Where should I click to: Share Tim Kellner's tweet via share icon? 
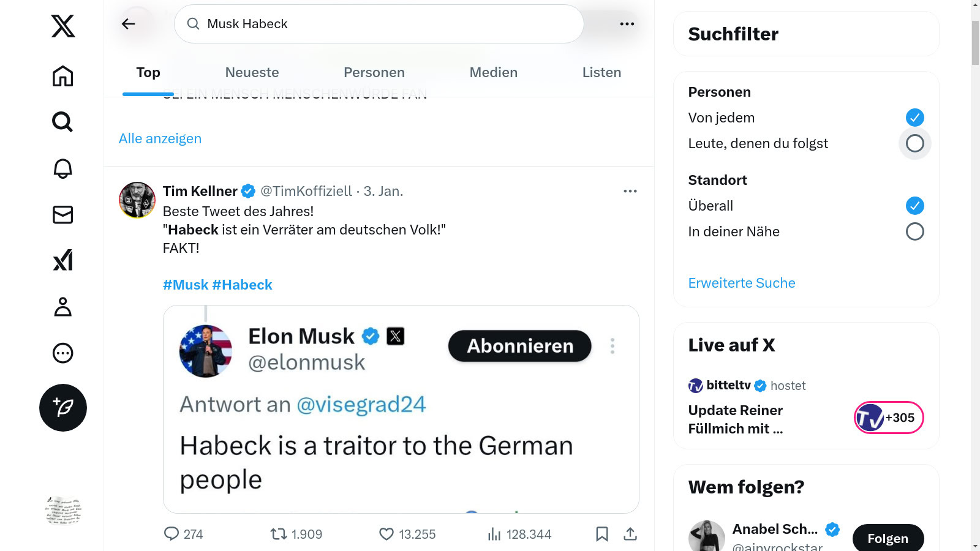630,534
